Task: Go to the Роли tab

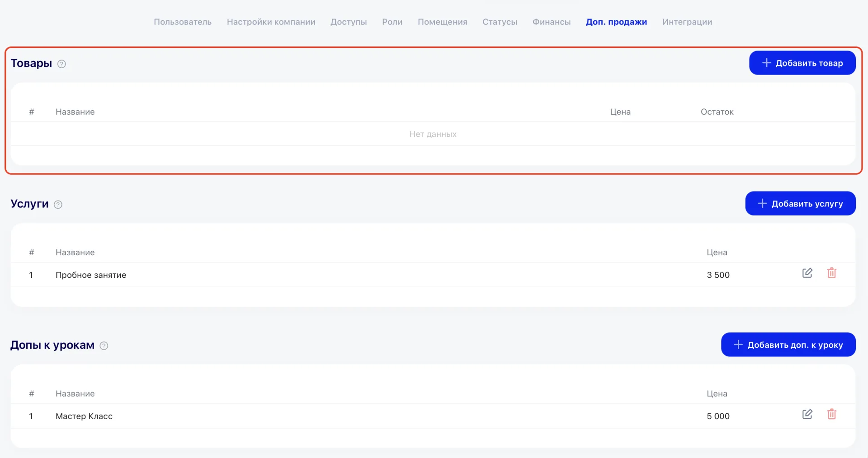Action: [392, 22]
